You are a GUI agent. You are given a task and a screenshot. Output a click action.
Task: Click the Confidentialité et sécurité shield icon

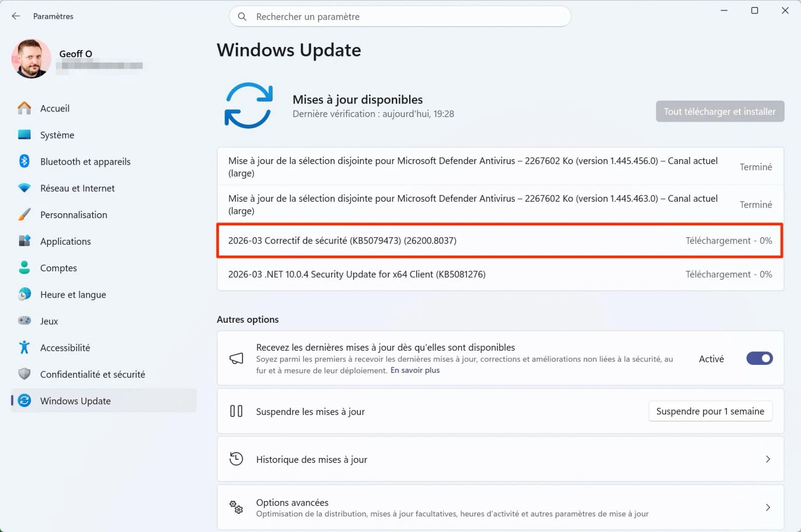tap(24, 374)
